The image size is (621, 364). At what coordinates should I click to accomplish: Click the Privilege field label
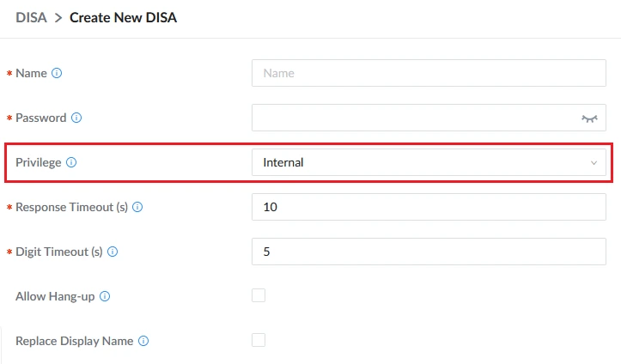tap(39, 162)
